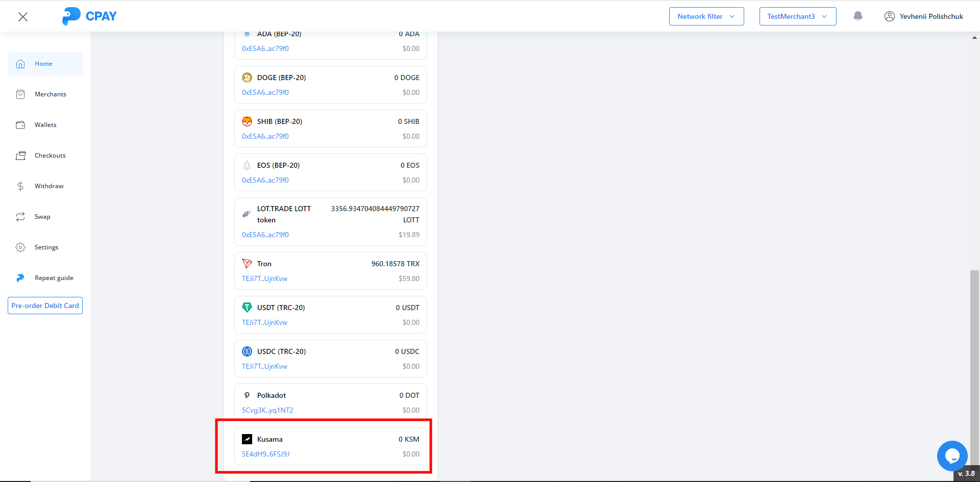Click the USDT (TRC-20) coin icon
Image resolution: width=980 pixels, height=482 pixels.
[247, 308]
